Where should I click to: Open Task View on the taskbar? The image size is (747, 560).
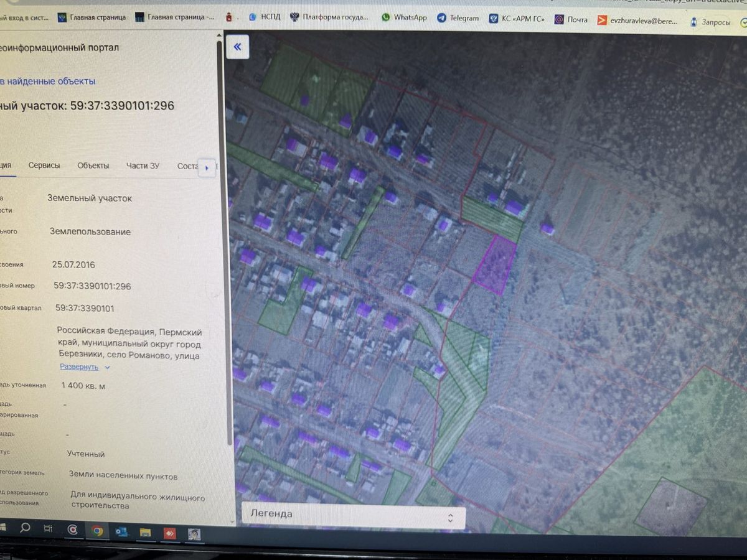48,529
